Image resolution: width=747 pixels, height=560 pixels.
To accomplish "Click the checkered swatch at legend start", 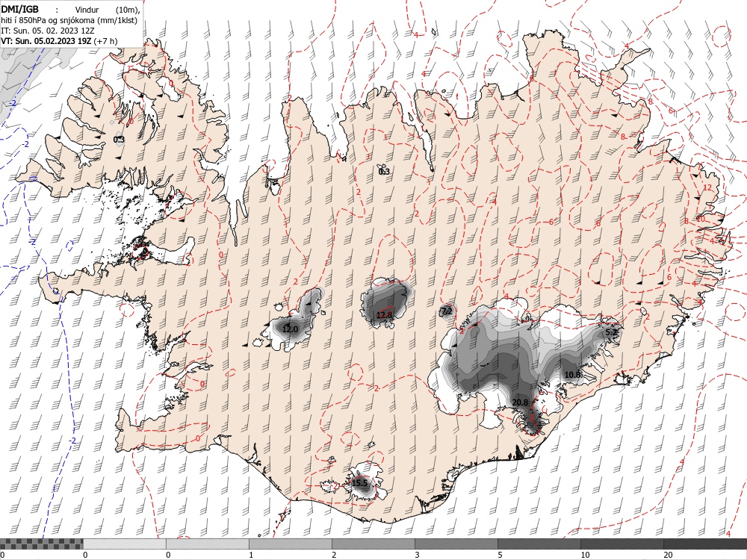I will (41, 544).
